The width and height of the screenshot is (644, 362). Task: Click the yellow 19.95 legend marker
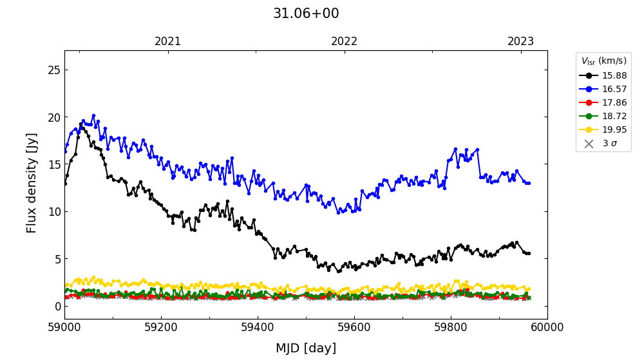tap(589, 129)
